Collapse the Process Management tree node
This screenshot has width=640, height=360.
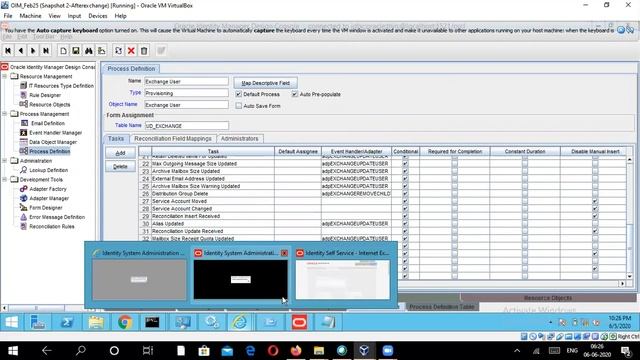[x=4, y=114]
